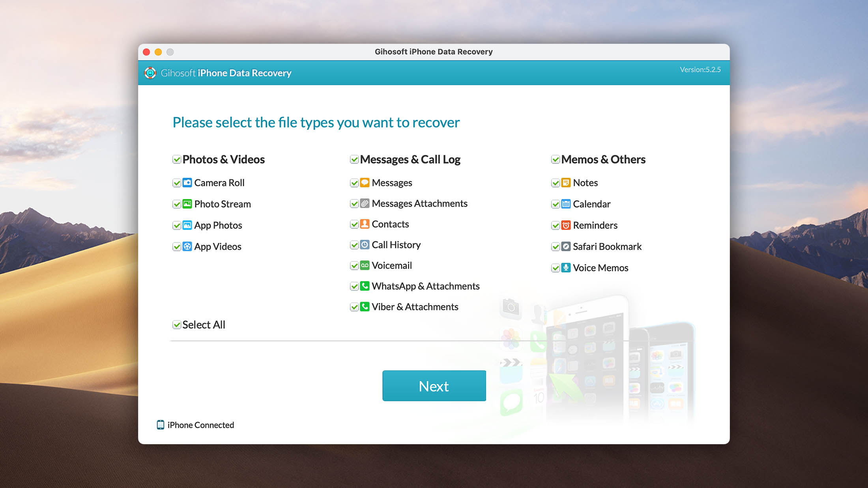Click the Viber & Attachments phone icon
This screenshot has width=868, height=488.
(365, 307)
